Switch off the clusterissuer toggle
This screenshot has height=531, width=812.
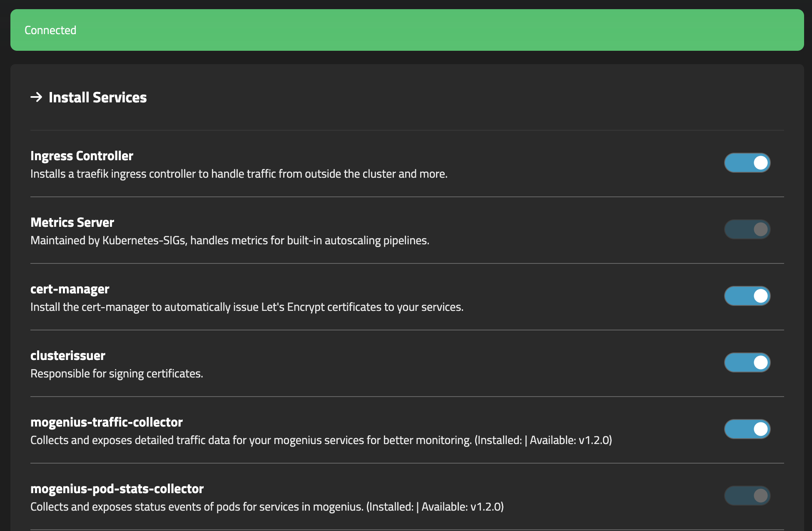point(747,362)
